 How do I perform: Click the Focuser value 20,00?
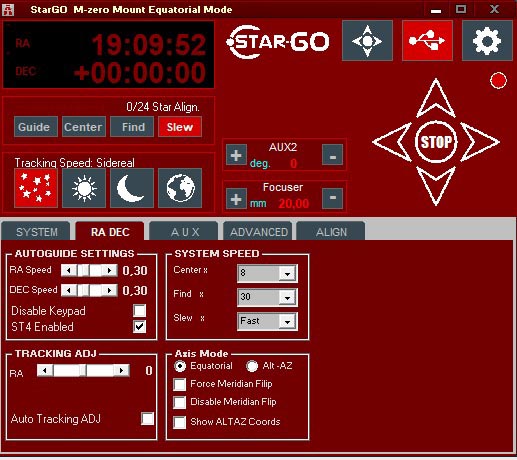pyautogui.click(x=294, y=203)
